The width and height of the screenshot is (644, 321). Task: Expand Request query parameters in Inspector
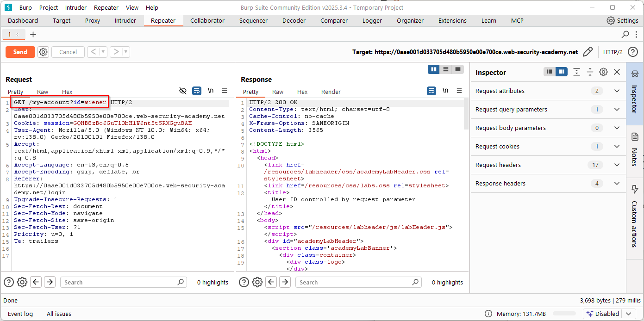point(616,109)
